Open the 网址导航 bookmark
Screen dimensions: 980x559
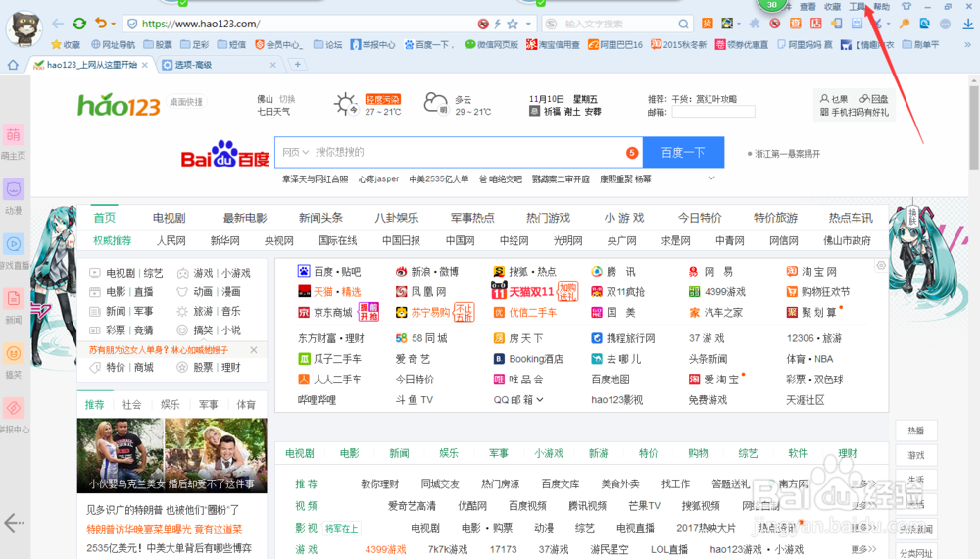[113, 44]
